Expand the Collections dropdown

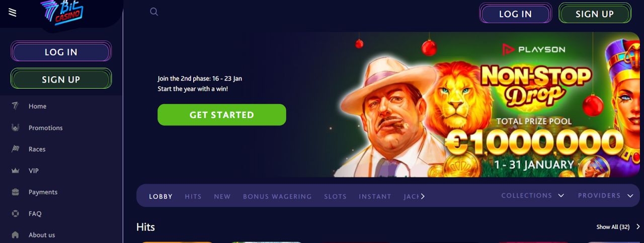(533, 196)
